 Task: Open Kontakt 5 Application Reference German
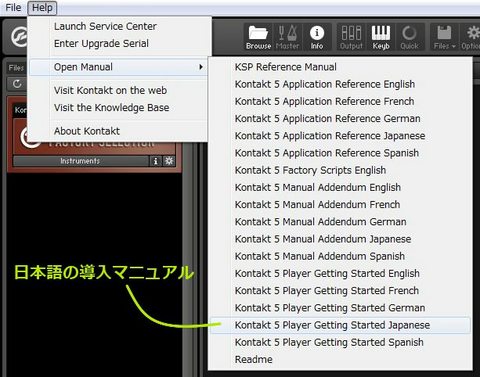point(340,119)
